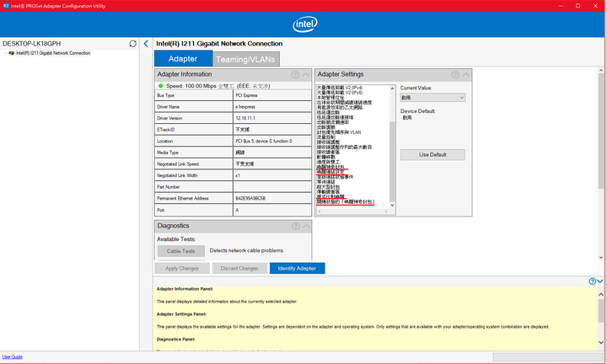Click the network adapter icon in tree
Viewport: 607px width, 364px height.
click(12, 53)
